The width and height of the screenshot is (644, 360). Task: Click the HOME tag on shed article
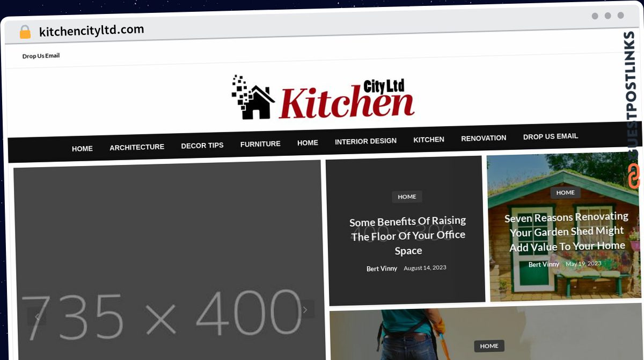[565, 192]
